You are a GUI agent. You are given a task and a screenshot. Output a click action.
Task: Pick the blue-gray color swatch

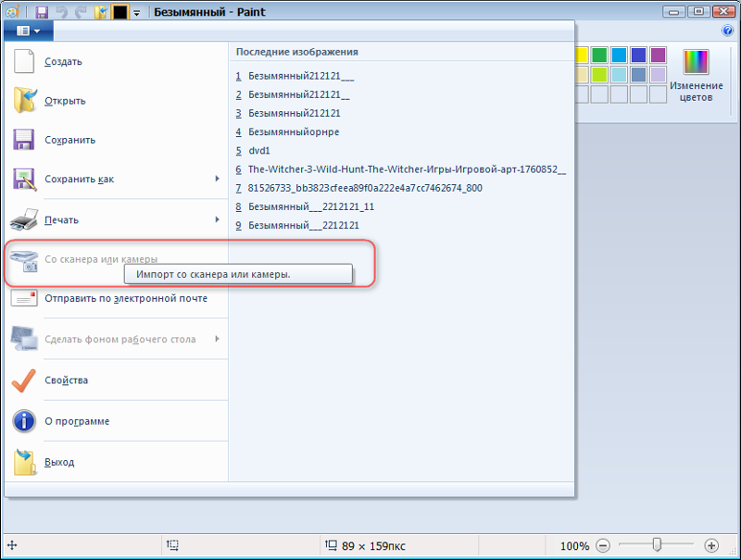click(638, 75)
